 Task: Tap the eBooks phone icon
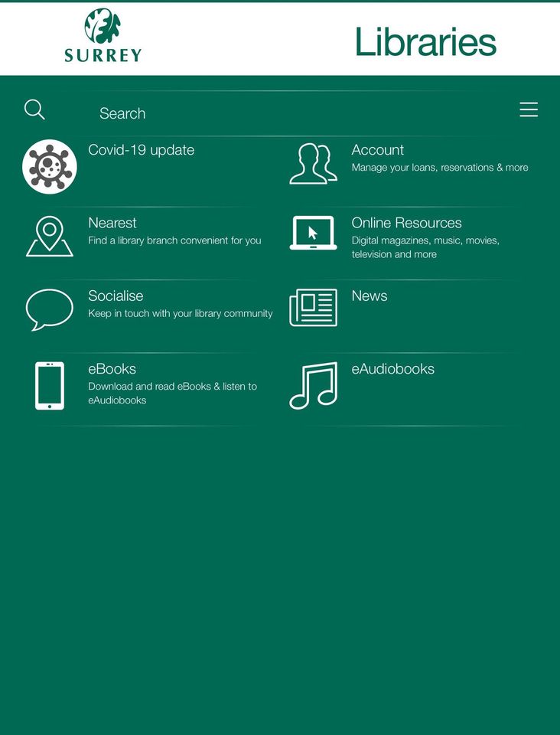pos(50,386)
